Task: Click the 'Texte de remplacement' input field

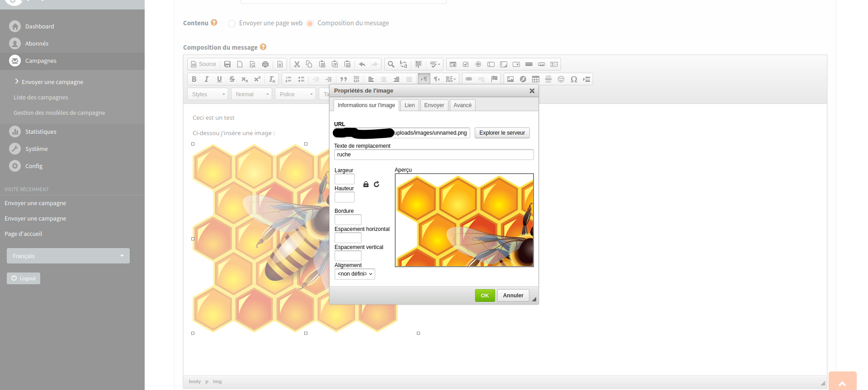Action: (434, 155)
